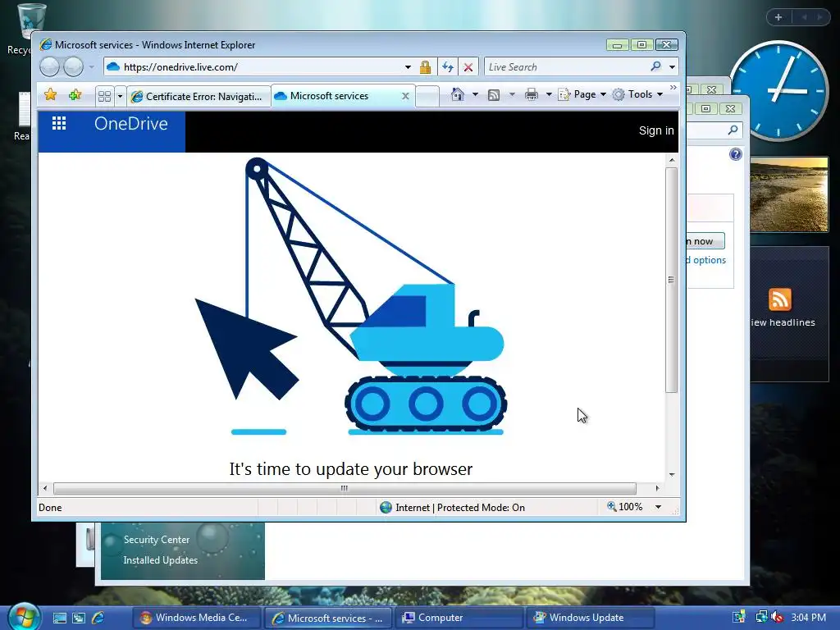Click the vertical scrollbar thumb

671,280
